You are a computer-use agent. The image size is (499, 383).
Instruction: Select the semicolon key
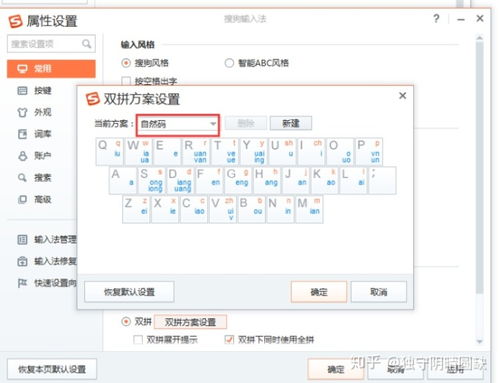tap(382, 181)
